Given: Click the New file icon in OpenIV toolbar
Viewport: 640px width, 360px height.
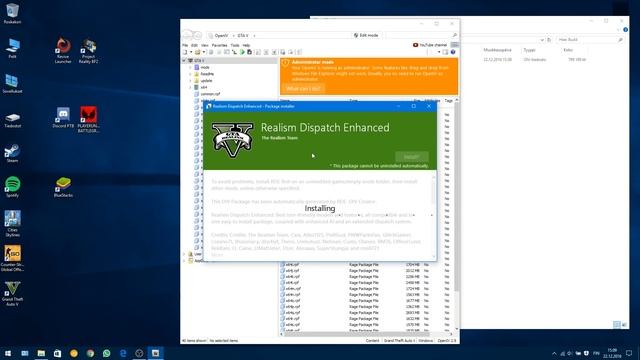Looking at the screenshot, I should coord(185,52).
